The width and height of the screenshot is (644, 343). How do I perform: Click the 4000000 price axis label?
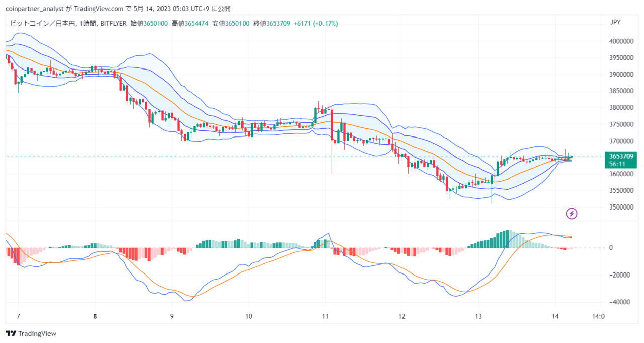pyautogui.click(x=621, y=41)
